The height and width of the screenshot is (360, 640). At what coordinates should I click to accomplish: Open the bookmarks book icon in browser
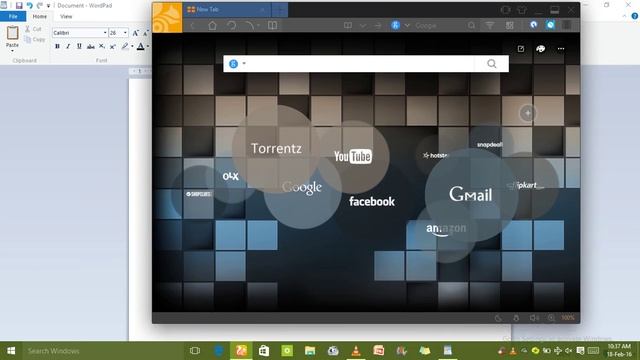(272, 25)
